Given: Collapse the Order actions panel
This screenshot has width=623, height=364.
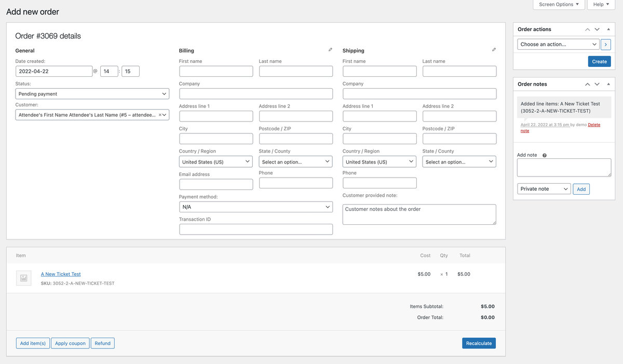Looking at the screenshot, I should pos(608,30).
